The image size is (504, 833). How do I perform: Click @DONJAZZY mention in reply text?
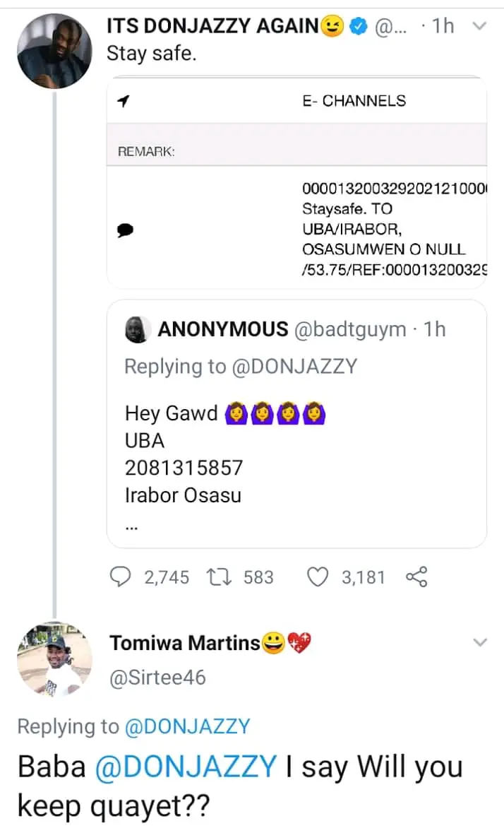tap(186, 768)
